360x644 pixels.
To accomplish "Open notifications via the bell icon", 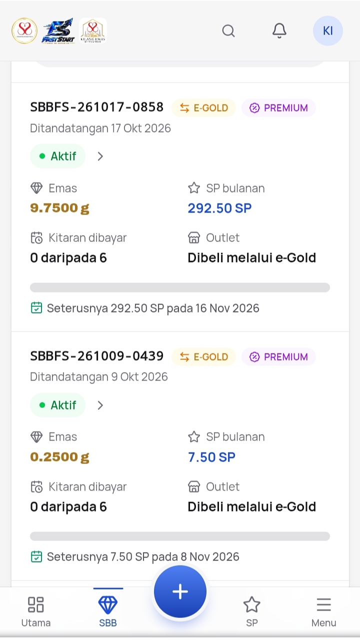I will coord(279,31).
